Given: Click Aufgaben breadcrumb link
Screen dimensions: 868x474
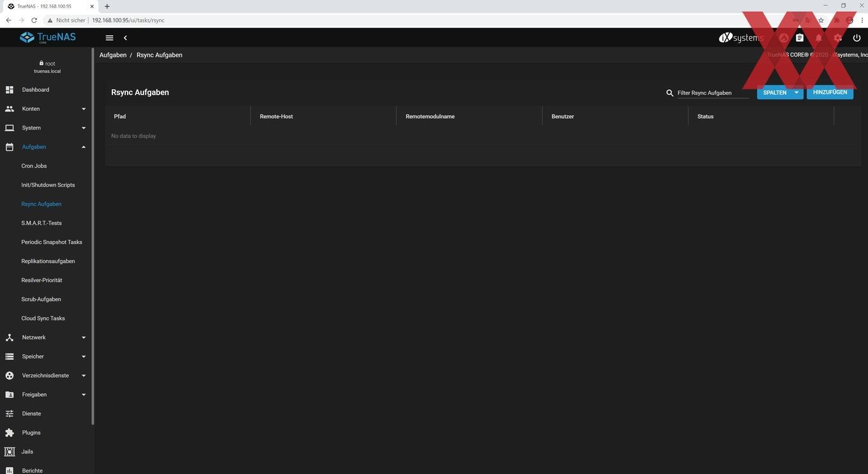Looking at the screenshot, I should point(113,56).
